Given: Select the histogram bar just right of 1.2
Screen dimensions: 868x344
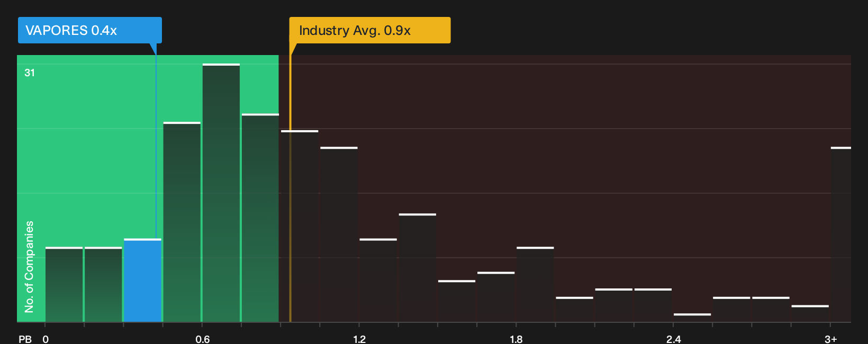Looking at the screenshot, I should point(378,280).
